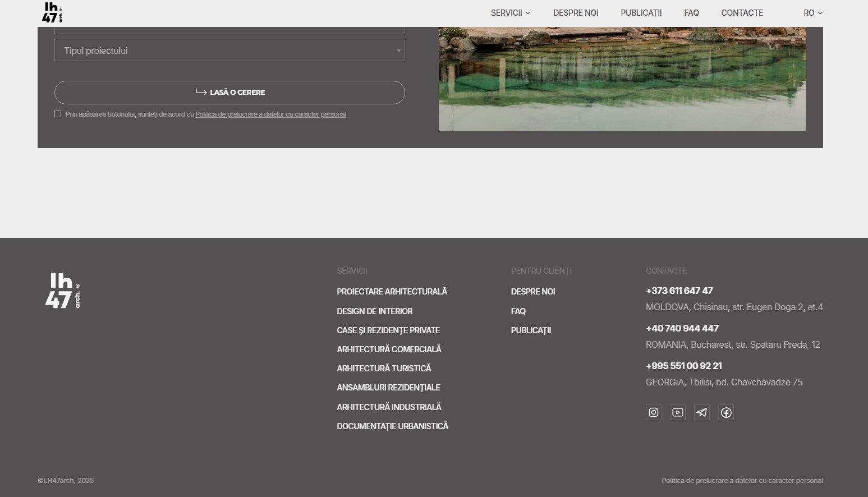868x497 pixels.
Task: Open the YouTube social icon in footer
Action: 678,412
